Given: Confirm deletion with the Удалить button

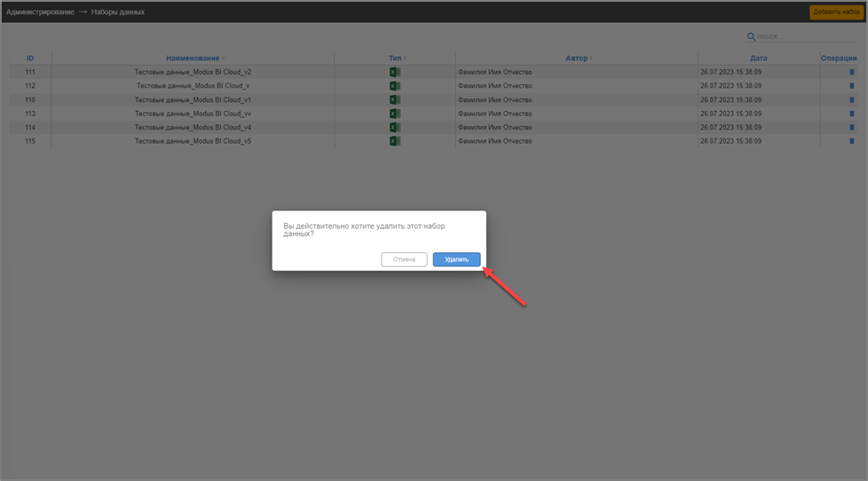Looking at the screenshot, I should tap(456, 259).
